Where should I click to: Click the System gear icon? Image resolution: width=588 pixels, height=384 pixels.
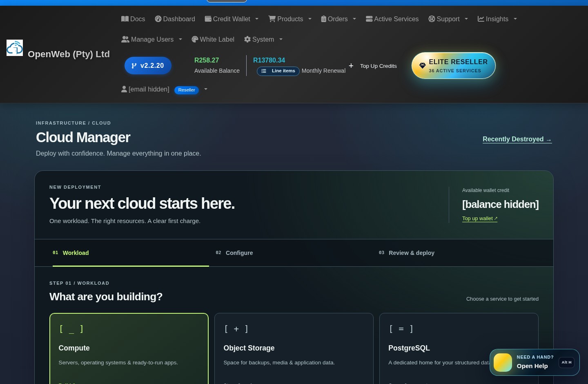coord(247,39)
